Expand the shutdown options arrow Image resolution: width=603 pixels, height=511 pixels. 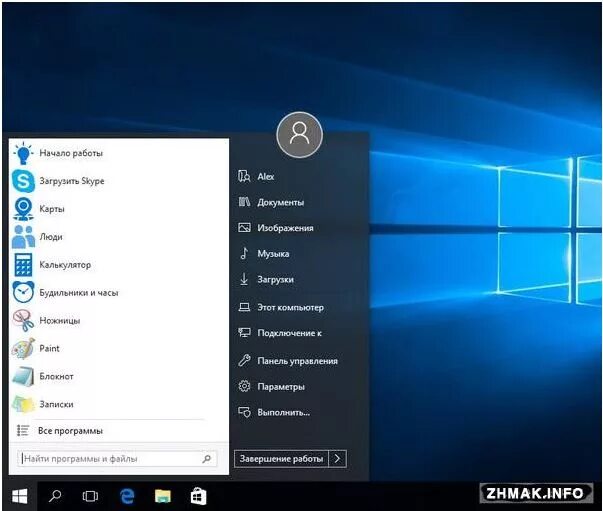pos(338,459)
